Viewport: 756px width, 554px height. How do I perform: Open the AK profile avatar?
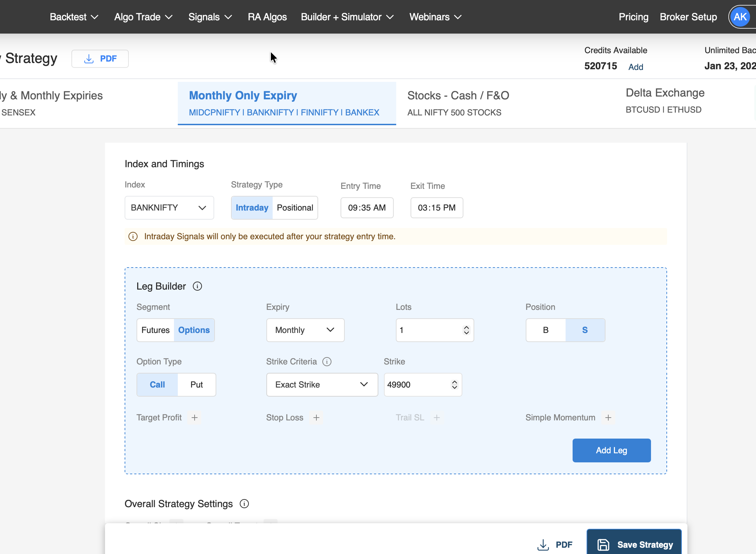(740, 17)
